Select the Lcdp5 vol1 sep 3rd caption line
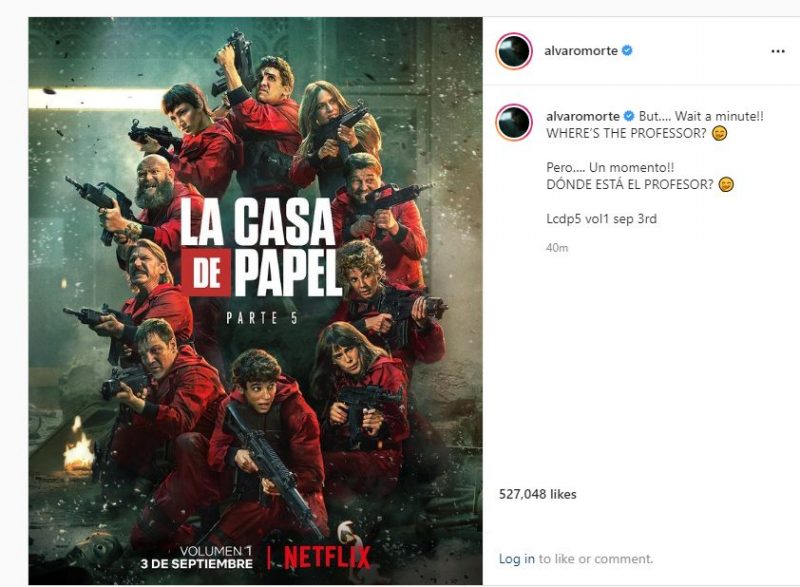The image size is (800, 587). pos(602,219)
